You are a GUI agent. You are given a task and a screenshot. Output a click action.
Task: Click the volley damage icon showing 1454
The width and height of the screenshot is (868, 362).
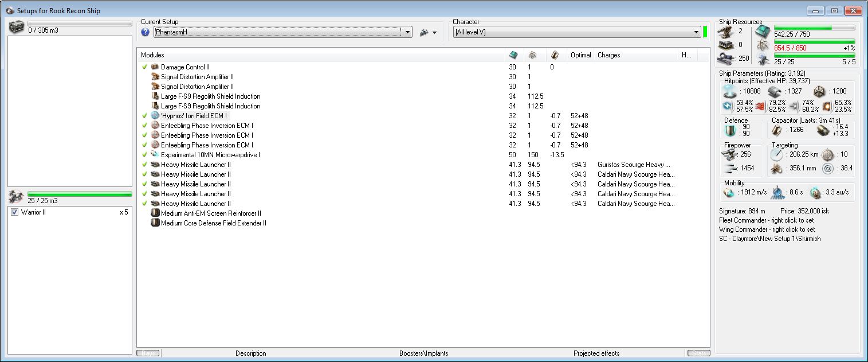click(730, 168)
